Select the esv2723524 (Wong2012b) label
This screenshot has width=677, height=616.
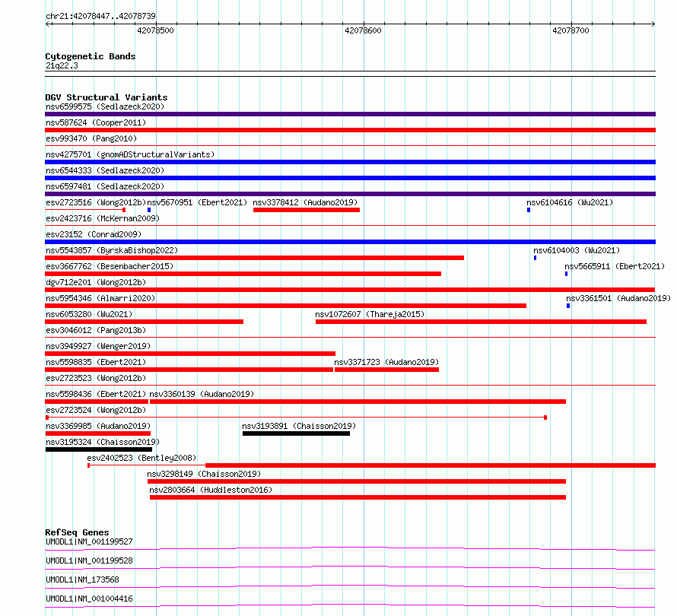pyautogui.click(x=96, y=410)
